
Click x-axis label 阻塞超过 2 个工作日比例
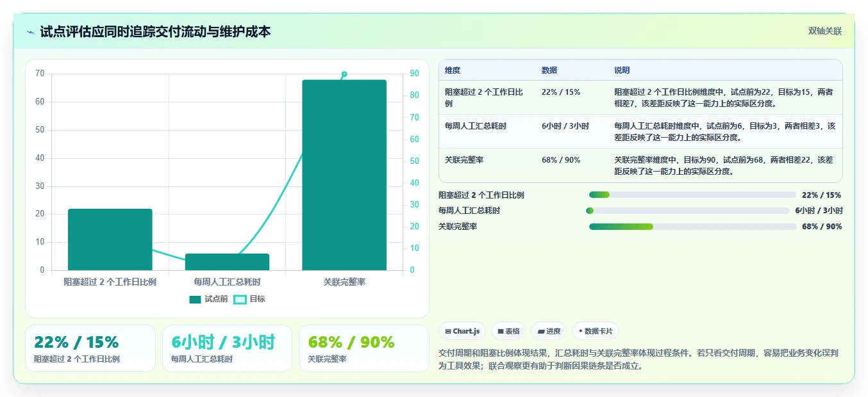click(x=110, y=282)
